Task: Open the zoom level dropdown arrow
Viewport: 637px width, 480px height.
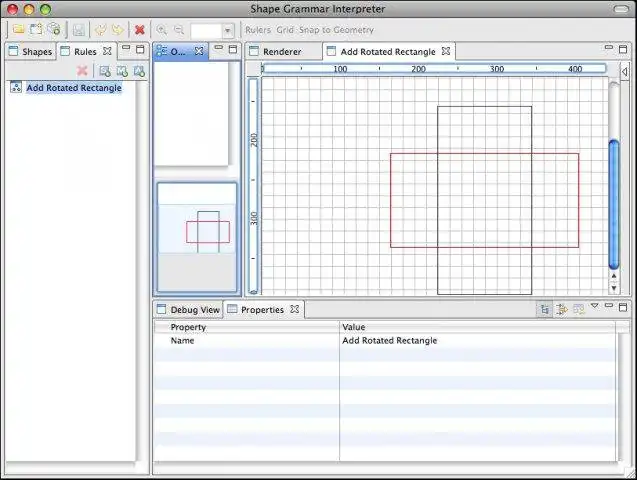Action: click(228, 30)
